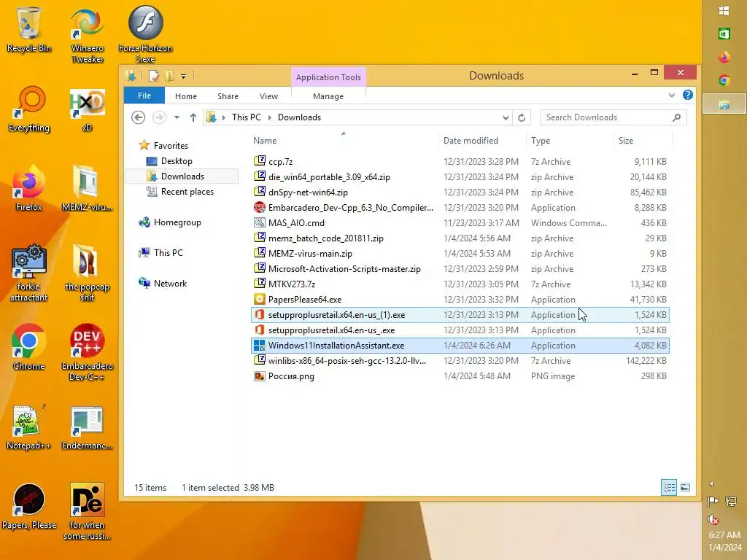Switch to the View ribbon tab
This screenshot has width=747, height=560.
tap(268, 96)
